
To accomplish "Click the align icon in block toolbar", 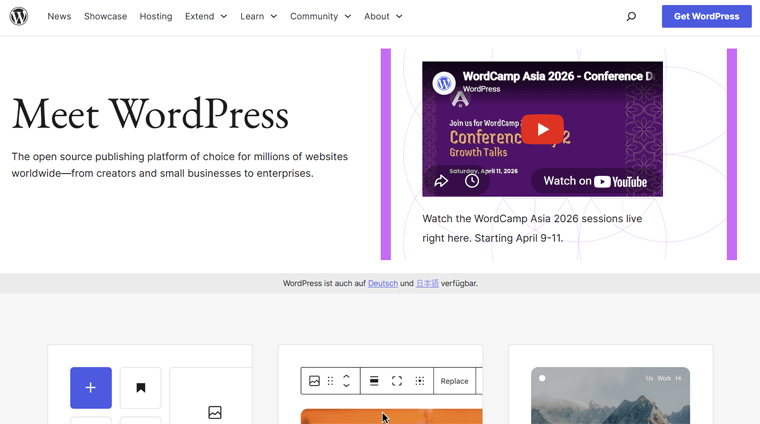I will 374,381.
